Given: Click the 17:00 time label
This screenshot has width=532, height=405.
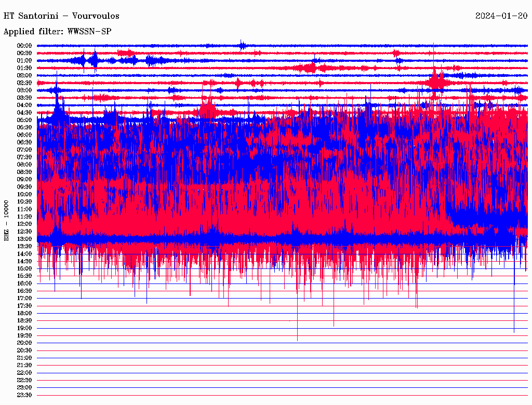Looking at the screenshot, I should pos(24,299).
